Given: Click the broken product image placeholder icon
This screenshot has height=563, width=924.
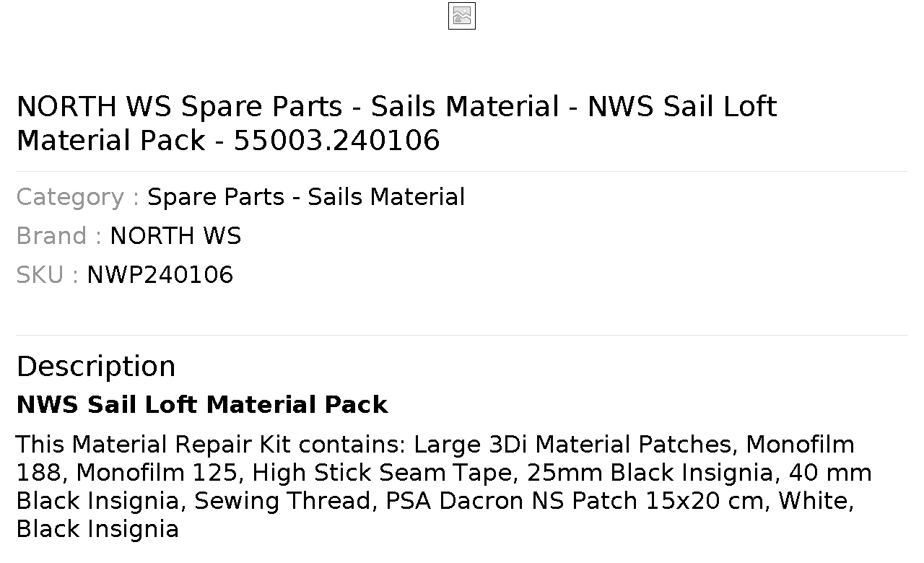Looking at the screenshot, I should [x=462, y=16].
